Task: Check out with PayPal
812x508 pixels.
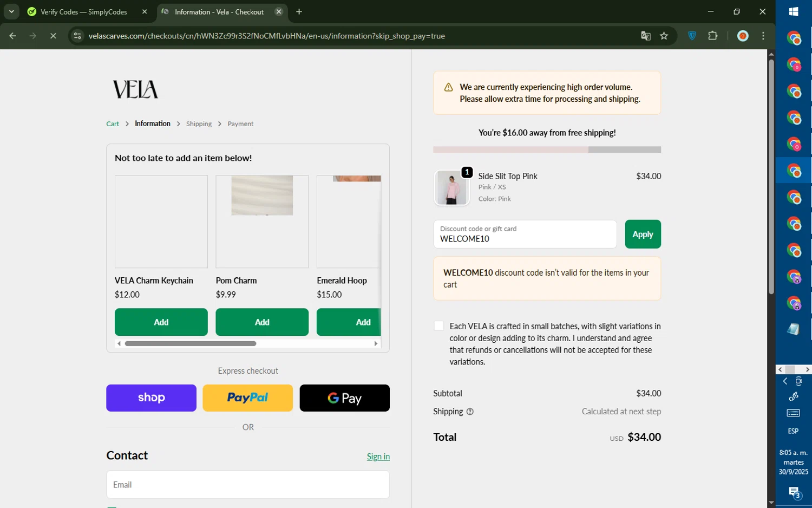Action: coord(247,398)
